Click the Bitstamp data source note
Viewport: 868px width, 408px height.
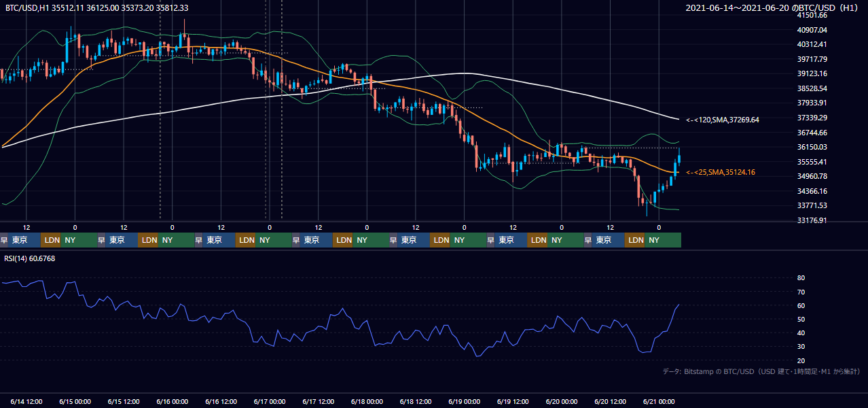(761, 371)
